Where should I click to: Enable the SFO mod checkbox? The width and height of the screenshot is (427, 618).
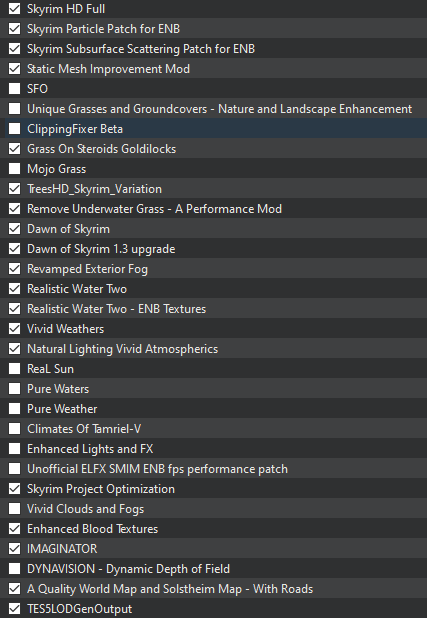[15, 89]
